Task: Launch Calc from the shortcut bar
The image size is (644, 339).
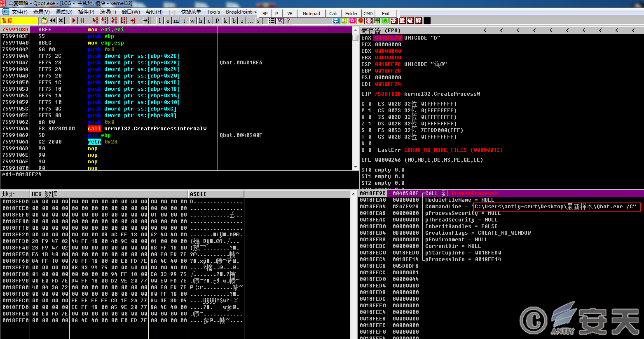Action: click(334, 13)
